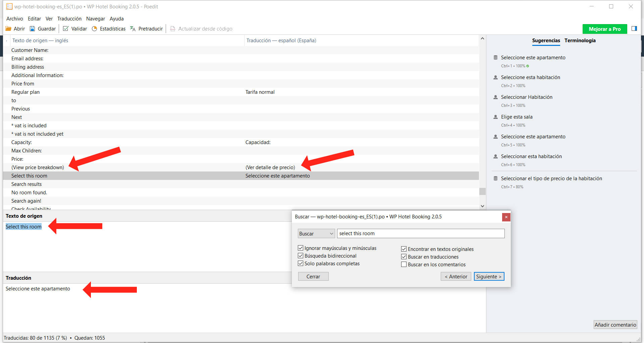Switch to the Terminología tab
Image resolution: width=644 pixels, height=343 pixels.
pyautogui.click(x=580, y=41)
